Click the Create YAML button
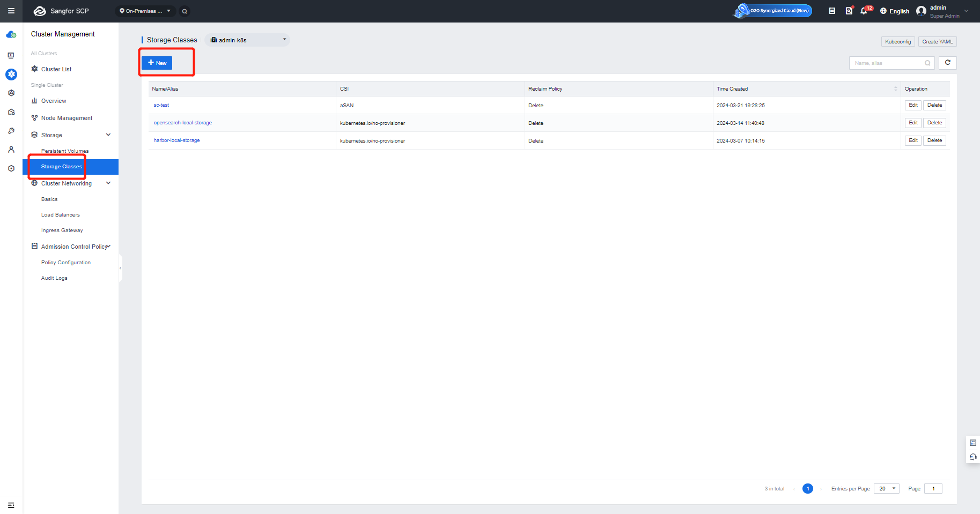This screenshot has width=980, height=514. point(938,42)
